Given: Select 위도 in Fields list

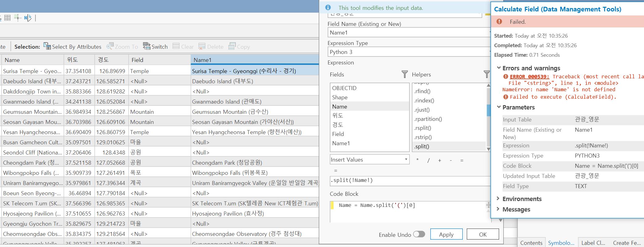Looking at the screenshot, I should (369, 115).
